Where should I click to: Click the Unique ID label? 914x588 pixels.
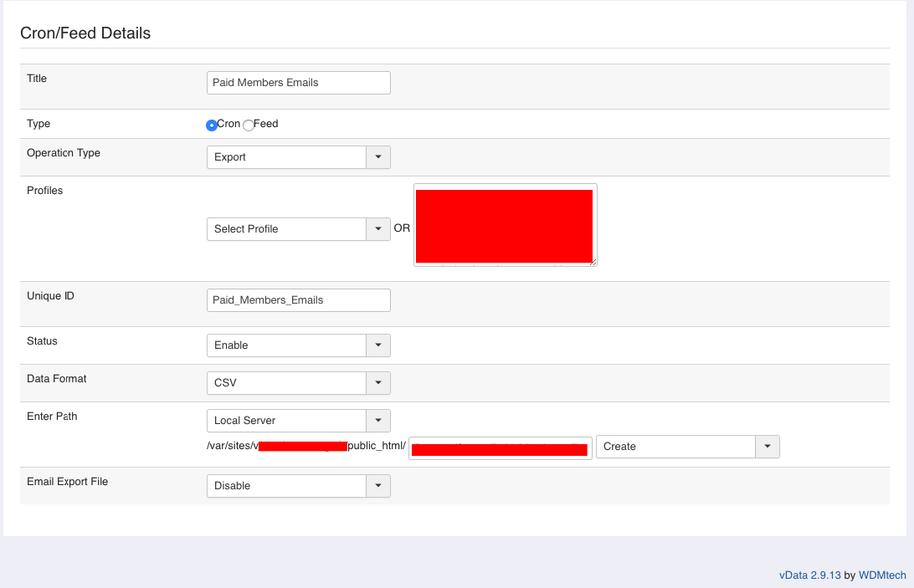(x=51, y=296)
